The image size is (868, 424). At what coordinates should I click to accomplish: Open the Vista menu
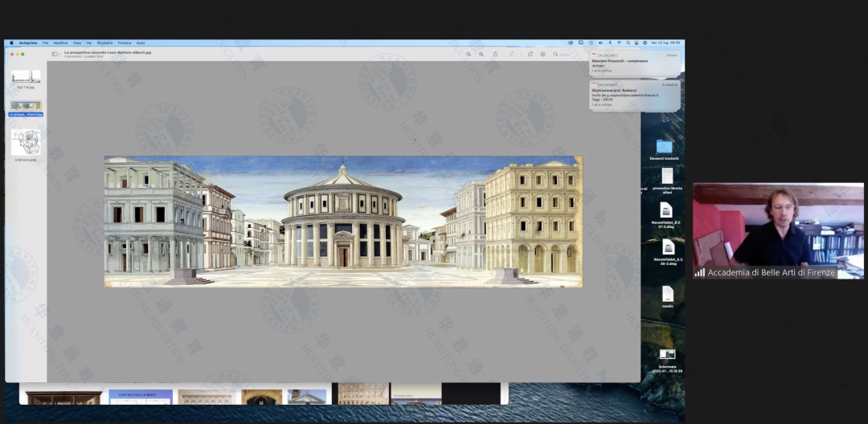point(77,43)
